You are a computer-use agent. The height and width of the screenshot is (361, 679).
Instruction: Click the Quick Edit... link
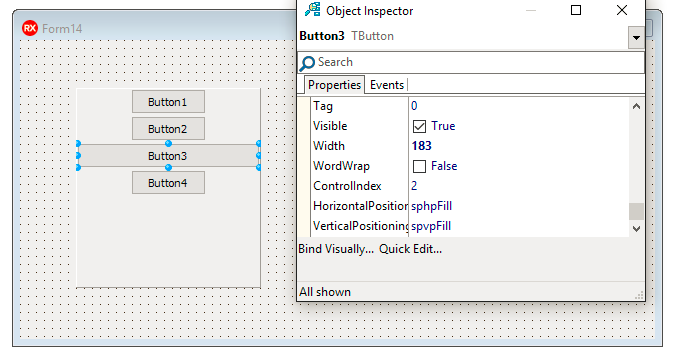point(411,249)
